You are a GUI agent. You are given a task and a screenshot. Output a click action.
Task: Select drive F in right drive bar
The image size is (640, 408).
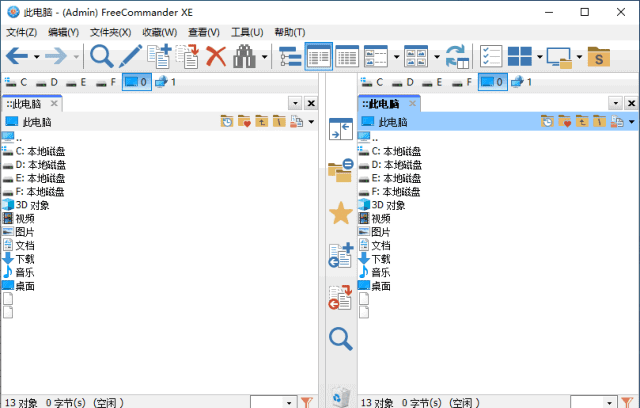pyautogui.click(x=462, y=82)
